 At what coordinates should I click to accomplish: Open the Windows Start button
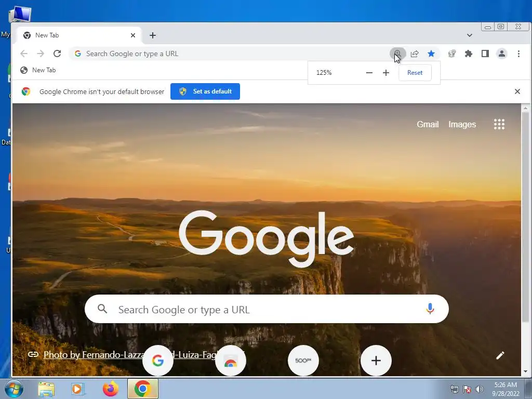click(14, 389)
